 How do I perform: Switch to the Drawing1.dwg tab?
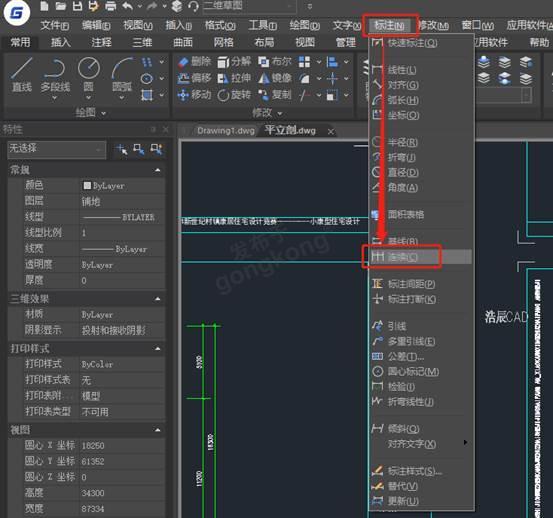pos(226,130)
